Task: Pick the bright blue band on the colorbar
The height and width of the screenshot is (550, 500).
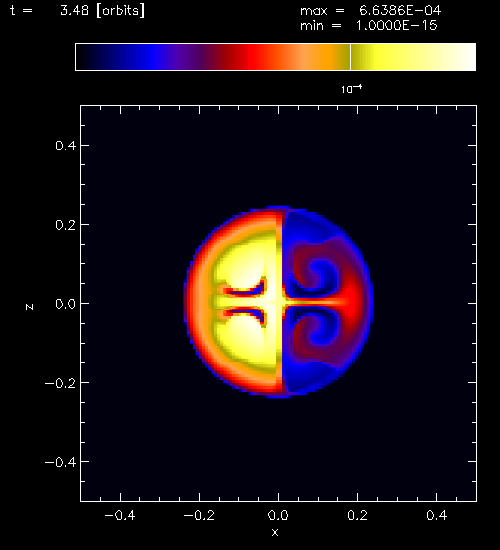Action: click(154, 57)
